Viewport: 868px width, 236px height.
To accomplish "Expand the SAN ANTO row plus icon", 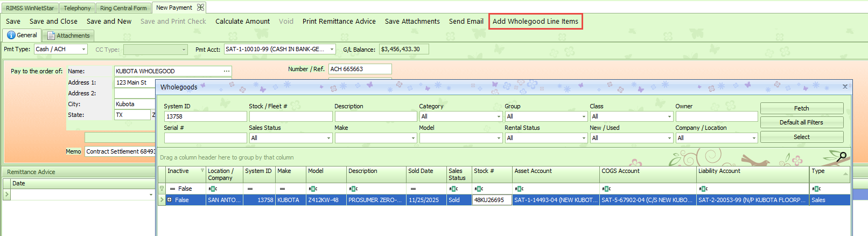I will pos(170,200).
